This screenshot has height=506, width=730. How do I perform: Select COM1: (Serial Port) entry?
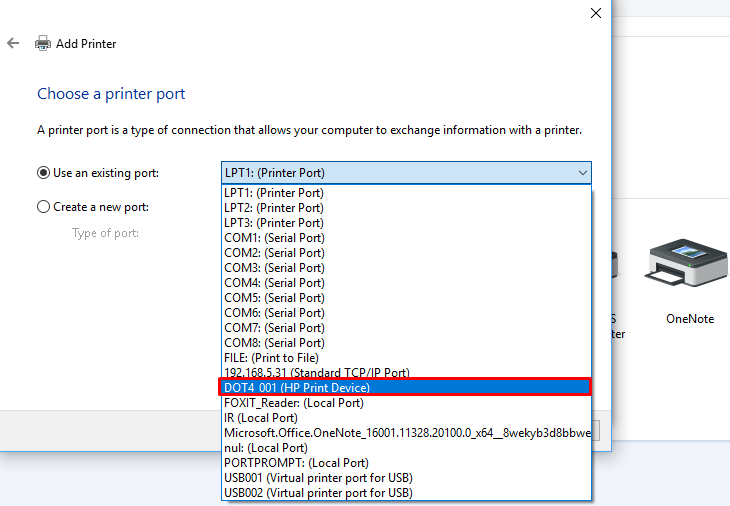(x=274, y=238)
